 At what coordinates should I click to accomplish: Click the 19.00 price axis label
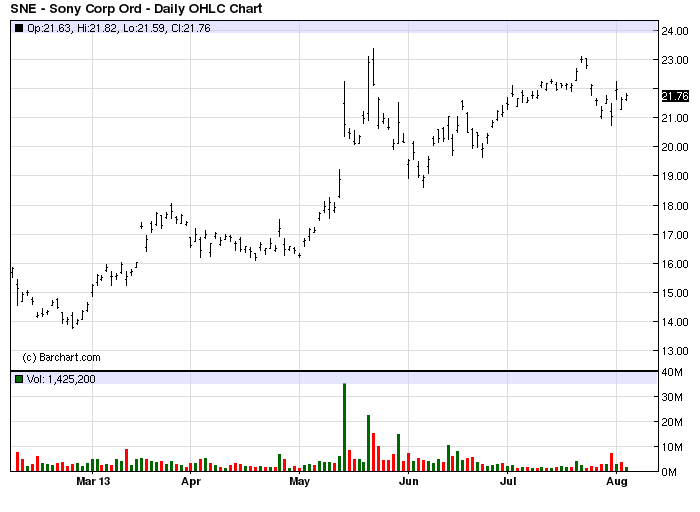pos(675,176)
